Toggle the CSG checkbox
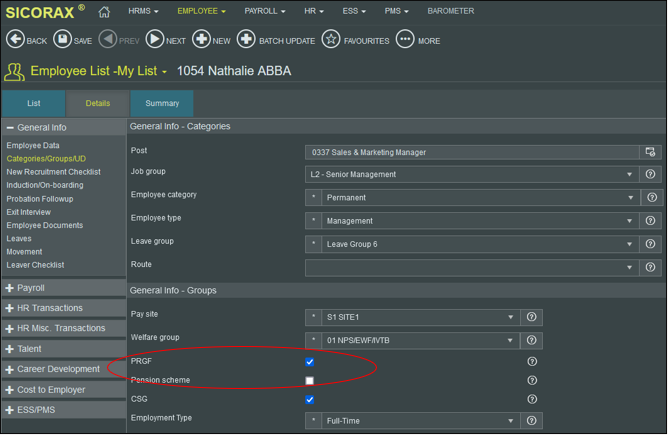 310,400
